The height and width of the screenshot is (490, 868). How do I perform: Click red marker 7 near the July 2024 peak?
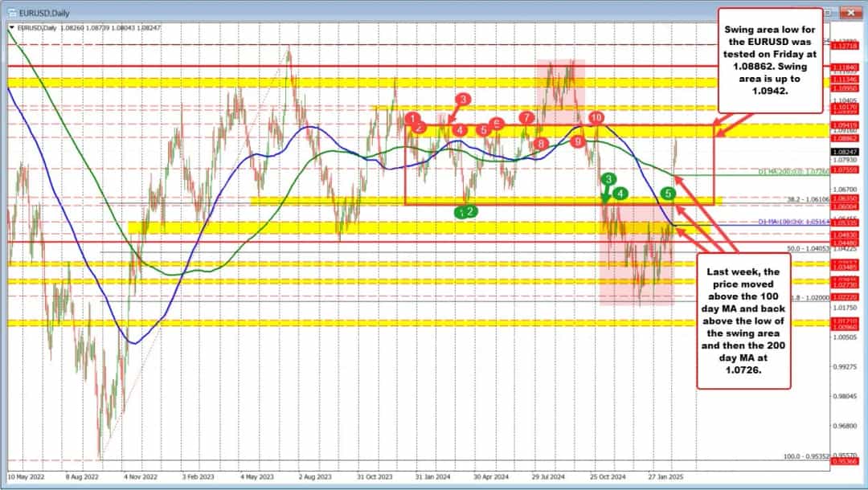click(526, 117)
